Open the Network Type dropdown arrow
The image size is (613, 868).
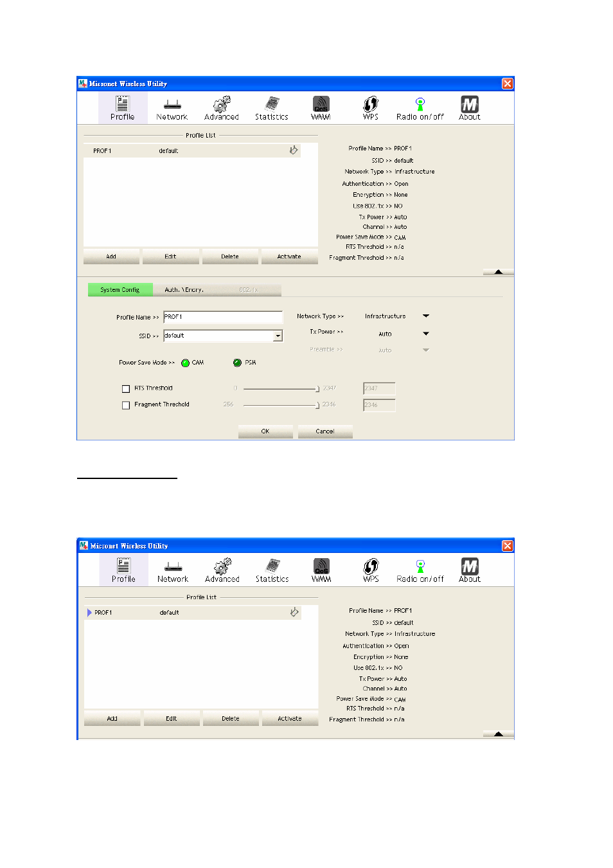click(426, 316)
